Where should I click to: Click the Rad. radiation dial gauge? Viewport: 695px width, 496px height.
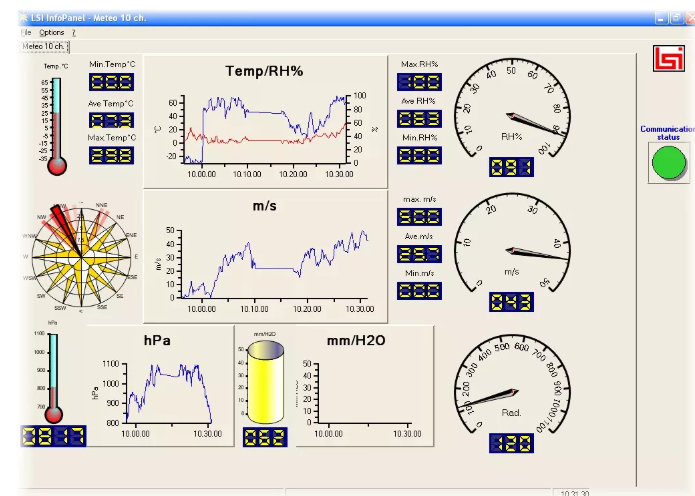click(512, 384)
